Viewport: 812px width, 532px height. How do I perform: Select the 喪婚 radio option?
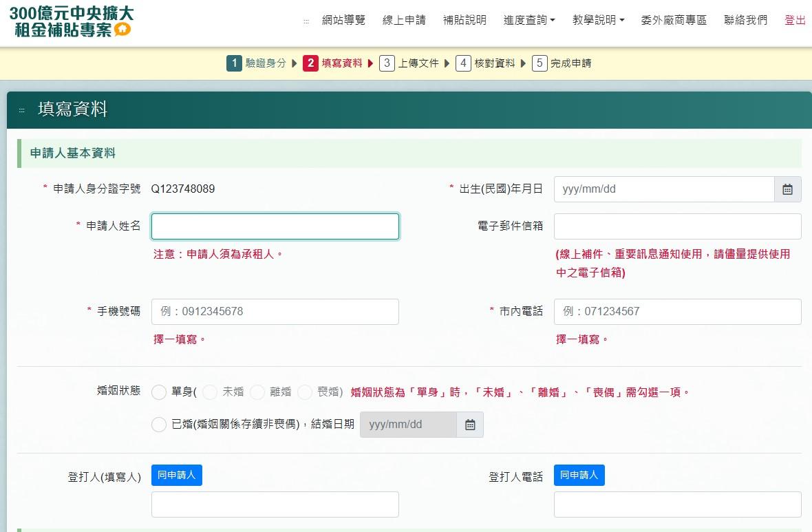click(x=304, y=393)
